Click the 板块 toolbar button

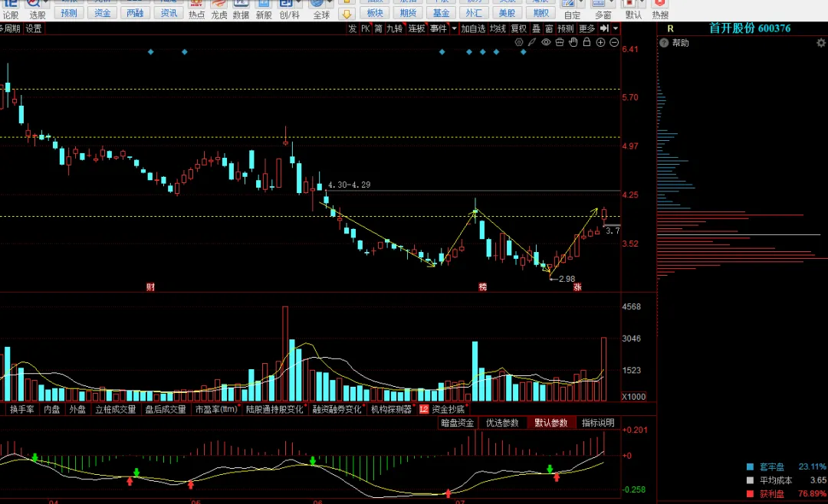(x=375, y=13)
